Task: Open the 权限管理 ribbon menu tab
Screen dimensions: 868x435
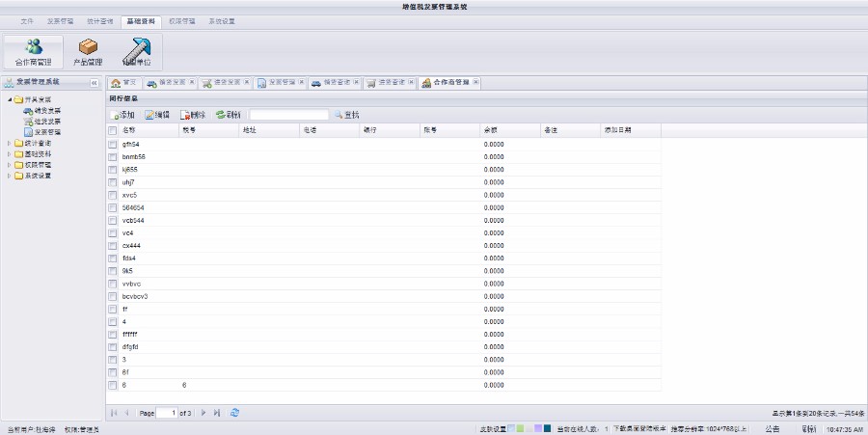Action: pos(182,21)
